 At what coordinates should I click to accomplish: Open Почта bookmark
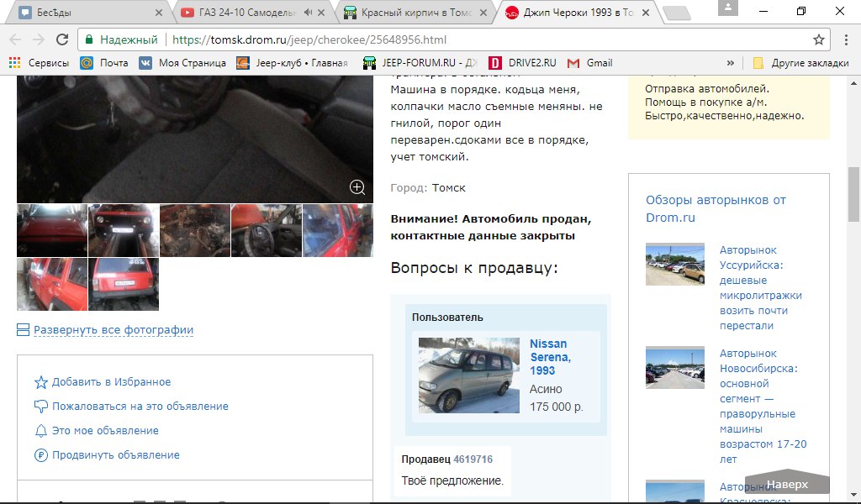tap(104, 63)
